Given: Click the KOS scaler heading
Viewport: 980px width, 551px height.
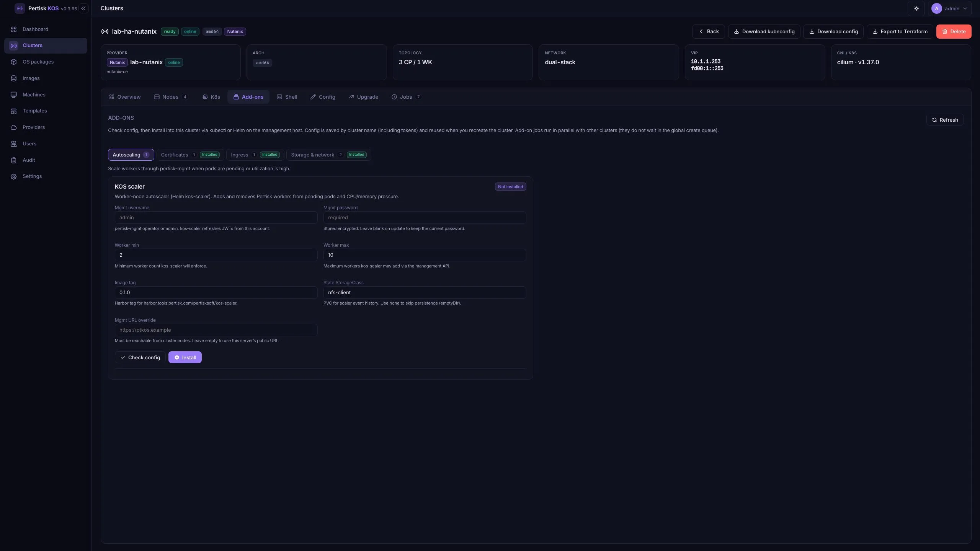Looking at the screenshot, I should [x=129, y=186].
